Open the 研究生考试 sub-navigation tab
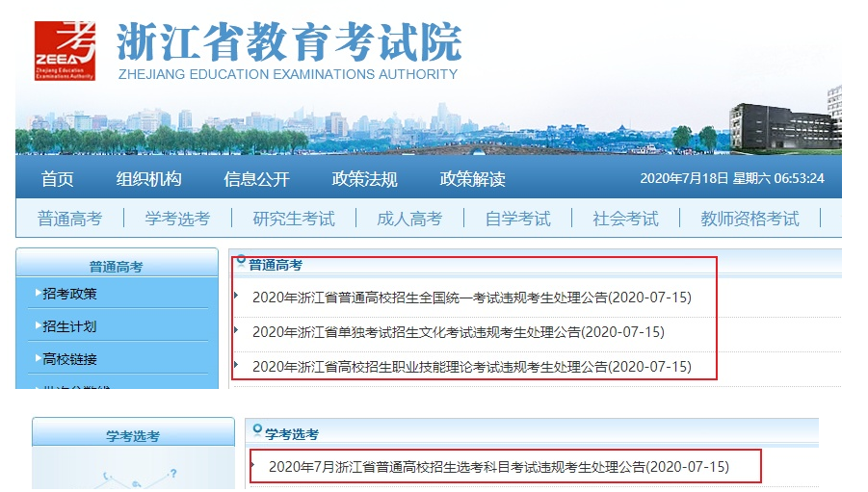This screenshot has width=868, height=492. pyautogui.click(x=294, y=219)
